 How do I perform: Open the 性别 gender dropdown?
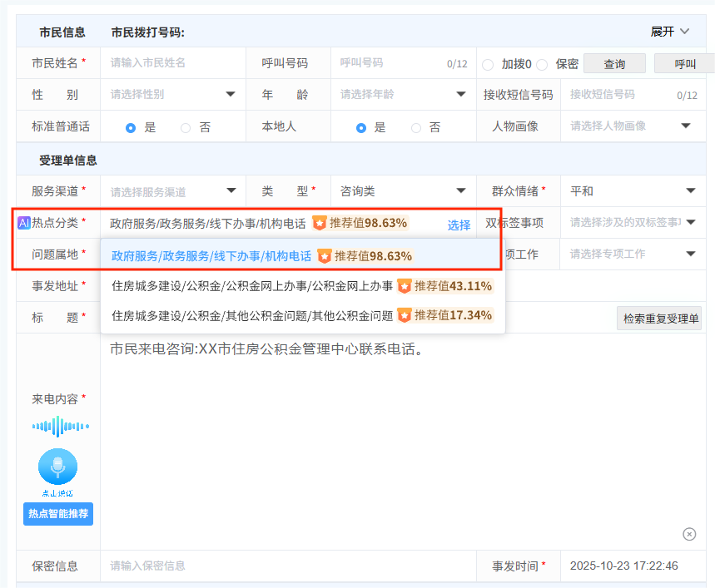point(233,95)
